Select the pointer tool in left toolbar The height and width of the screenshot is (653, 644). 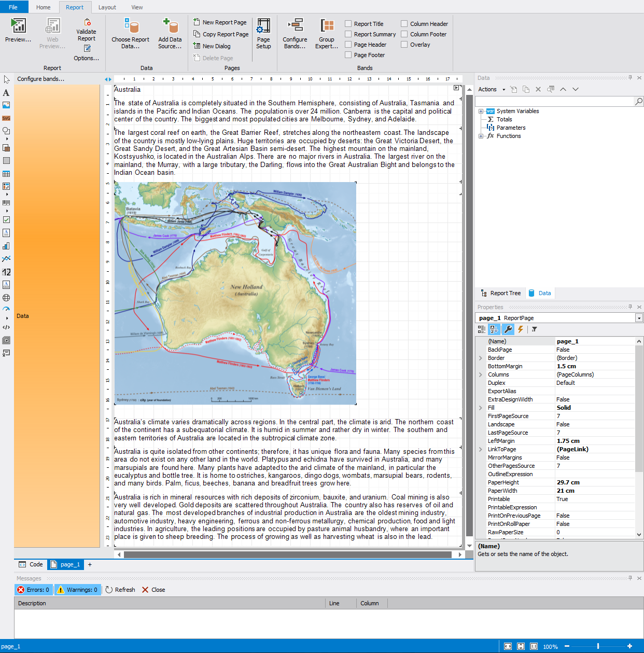tap(6, 79)
